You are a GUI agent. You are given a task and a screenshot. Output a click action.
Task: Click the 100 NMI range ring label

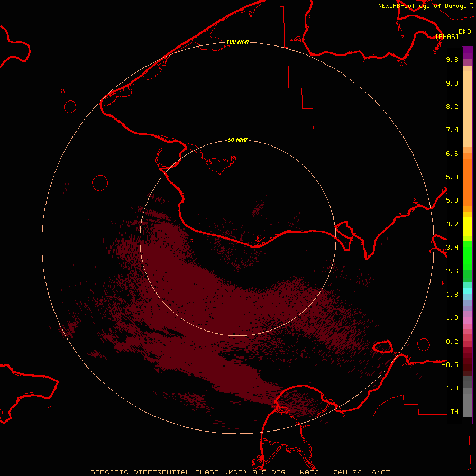pyautogui.click(x=237, y=42)
